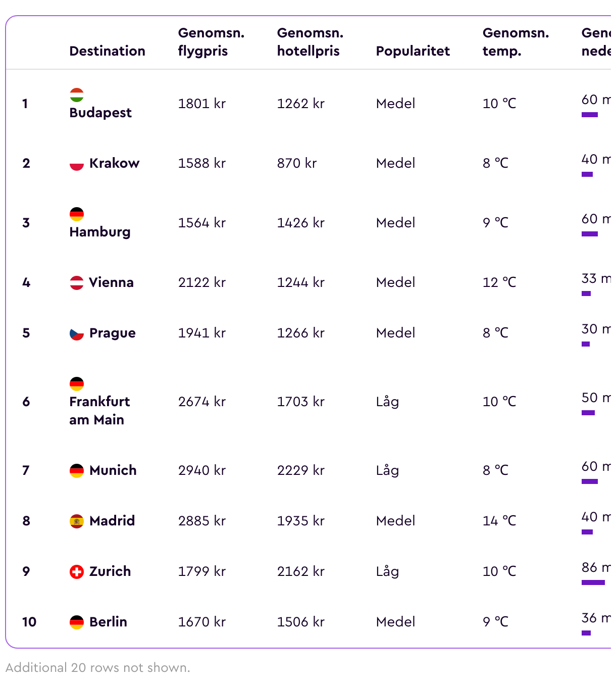Sort by Genomsn. flygpris column header
616x682 pixels.
click(211, 42)
